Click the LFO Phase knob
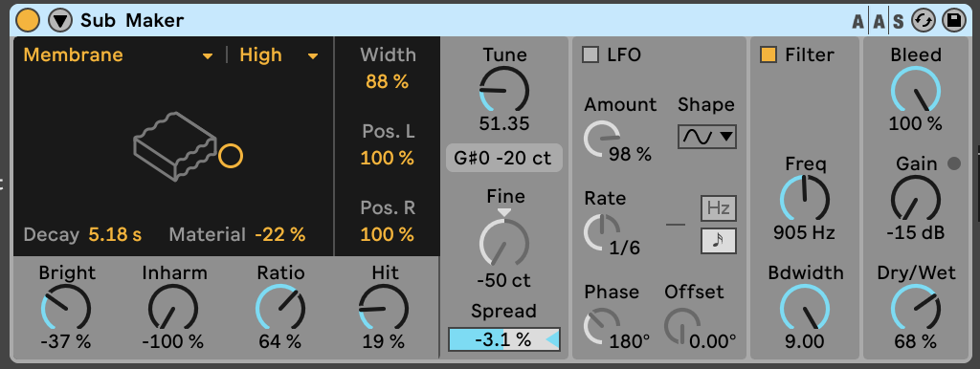The width and height of the screenshot is (980, 369). pos(602,325)
